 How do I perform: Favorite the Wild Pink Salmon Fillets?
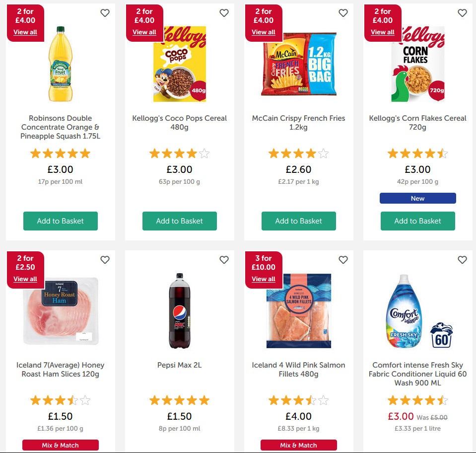[343, 260]
